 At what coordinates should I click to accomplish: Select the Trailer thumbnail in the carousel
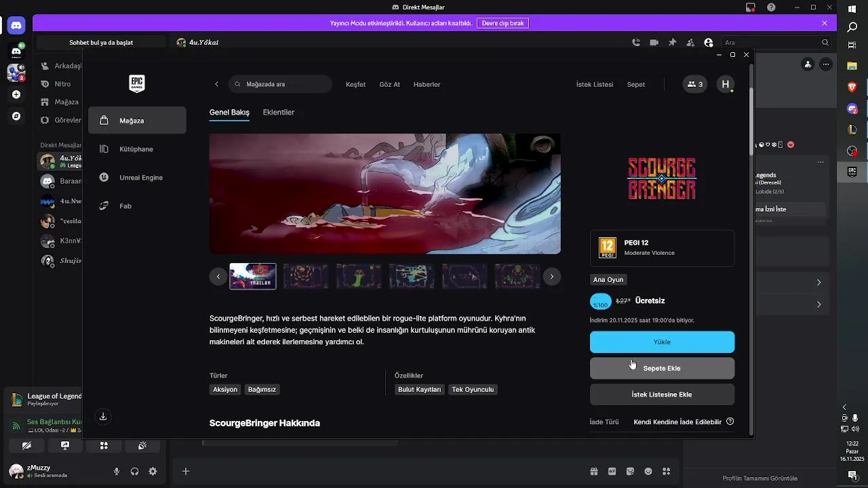[253, 277]
